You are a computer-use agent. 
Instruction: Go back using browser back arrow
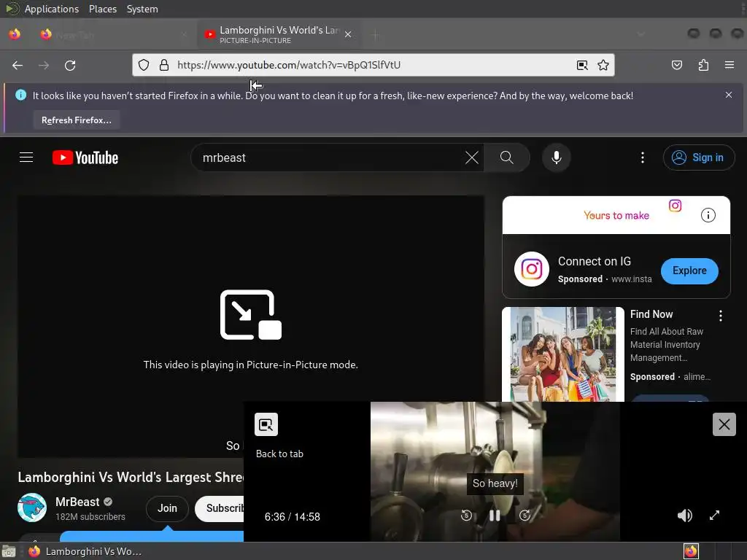pos(18,65)
